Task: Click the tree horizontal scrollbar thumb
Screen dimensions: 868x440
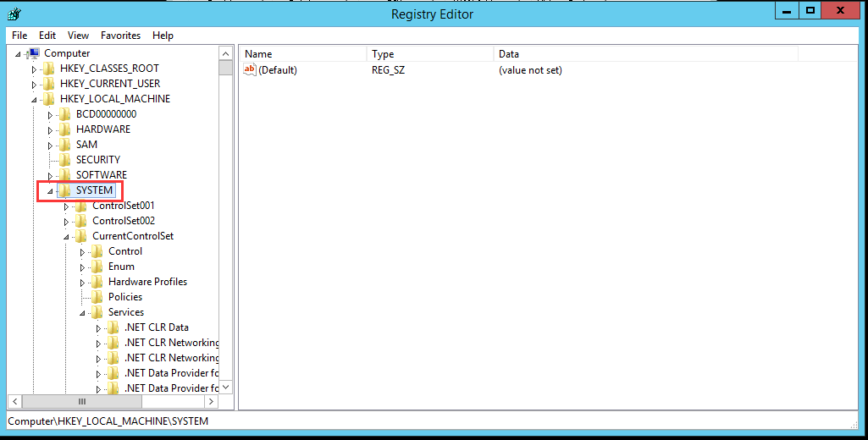Action: (x=82, y=401)
